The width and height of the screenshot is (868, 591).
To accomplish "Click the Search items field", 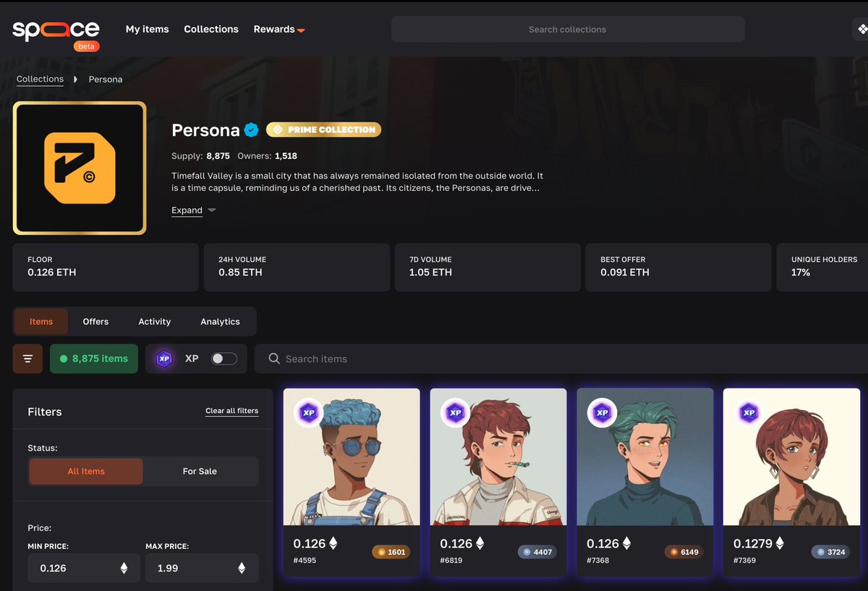I will click(561, 359).
